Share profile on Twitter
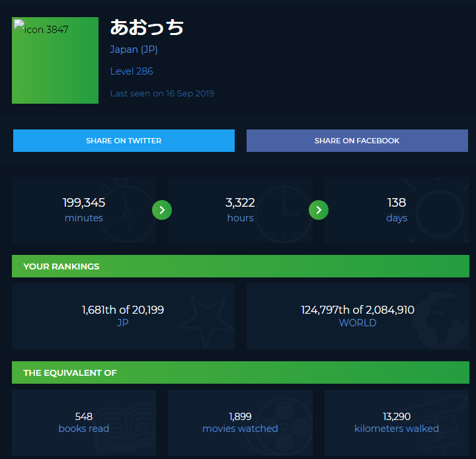 point(124,141)
